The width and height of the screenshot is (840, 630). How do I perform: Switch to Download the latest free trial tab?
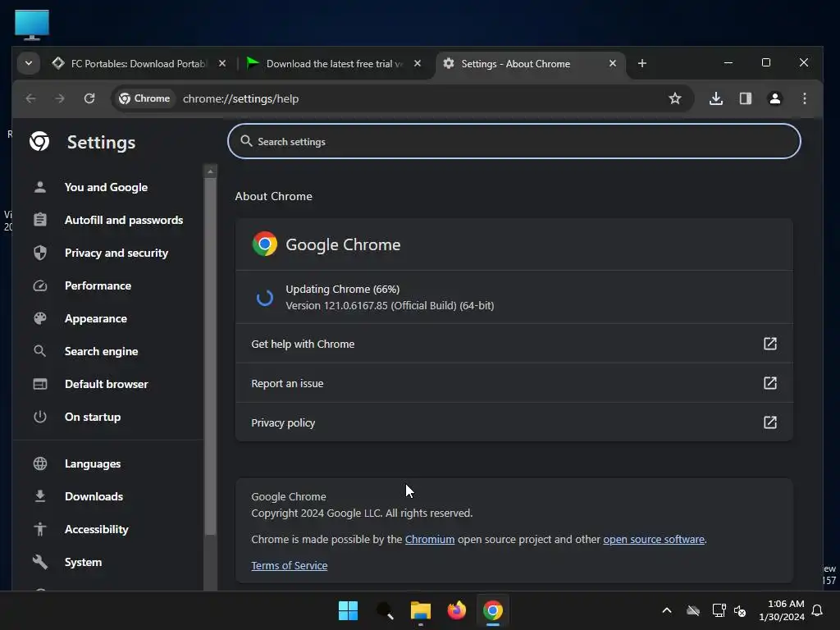334,63
